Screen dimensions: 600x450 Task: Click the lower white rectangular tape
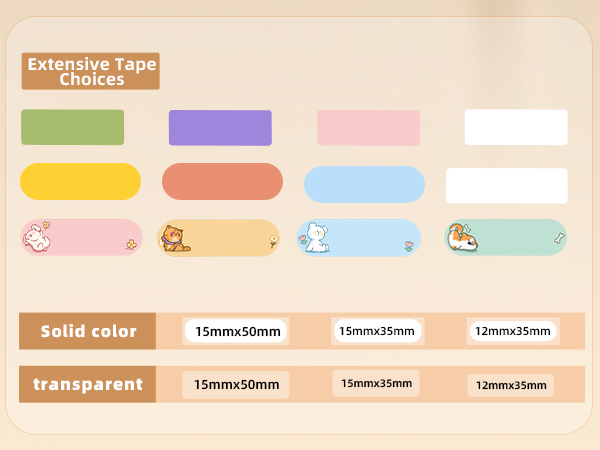(506, 186)
